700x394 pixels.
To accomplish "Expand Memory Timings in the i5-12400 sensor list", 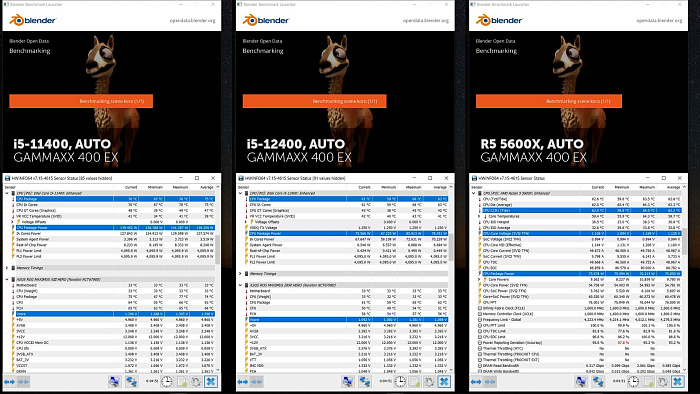I will (x=240, y=274).
